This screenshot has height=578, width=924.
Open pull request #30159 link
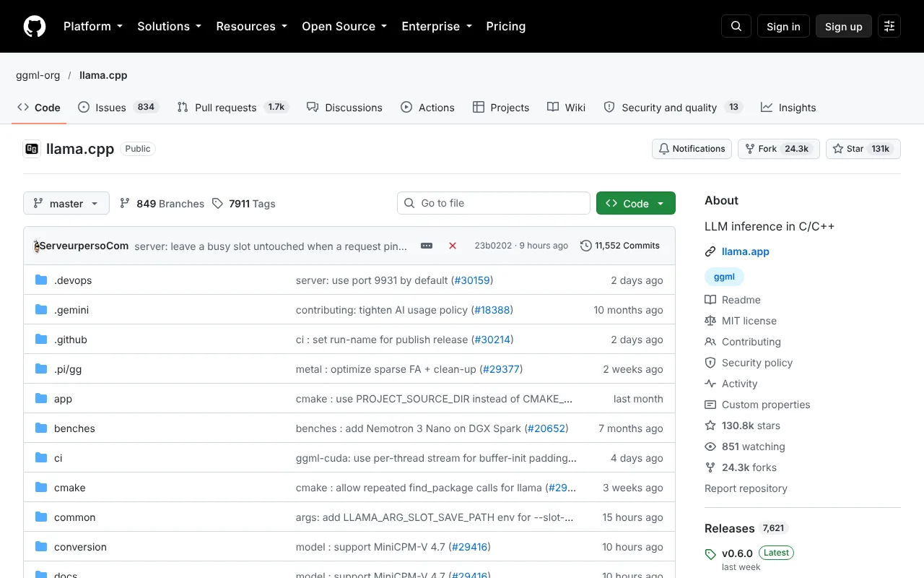pyautogui.click(x=471, y=280)
